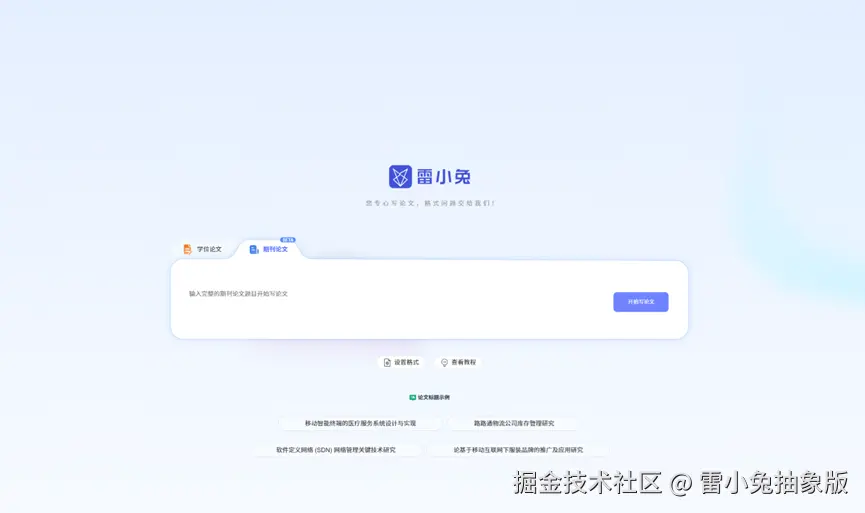865x513 pixels.
Task: Click the 开始写论文 button
Action: point(640,302)
